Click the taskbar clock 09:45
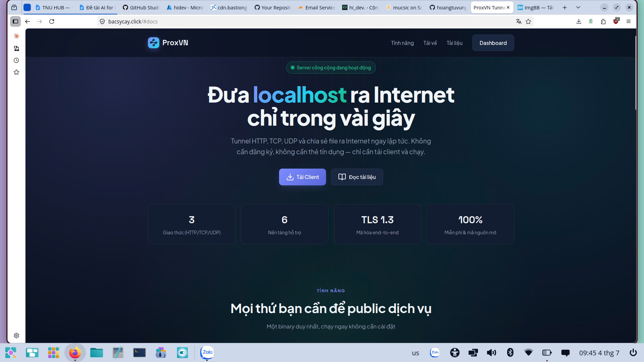 [x=599, y=353]
